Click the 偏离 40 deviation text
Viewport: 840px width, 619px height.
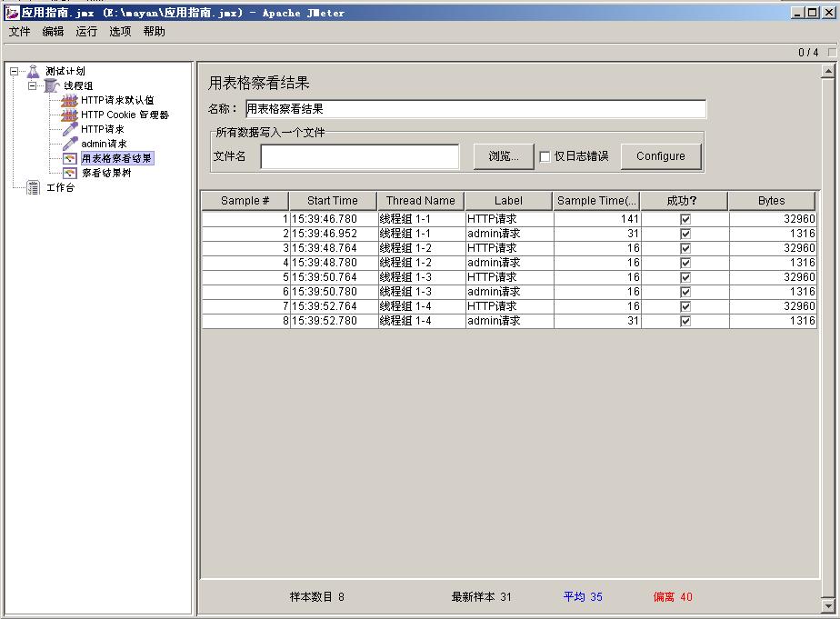(x=673, y=596)
